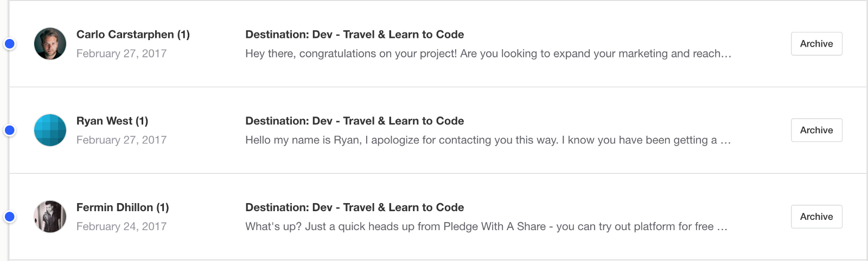Open the preview mentioning Pledge With A Share
Image resolution: width=868 pixels, height=261 pixels.
(486, 226)
